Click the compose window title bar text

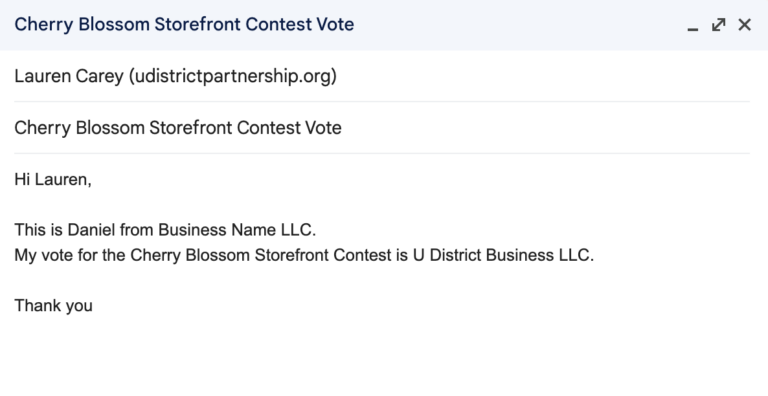(x=184, y=25)
